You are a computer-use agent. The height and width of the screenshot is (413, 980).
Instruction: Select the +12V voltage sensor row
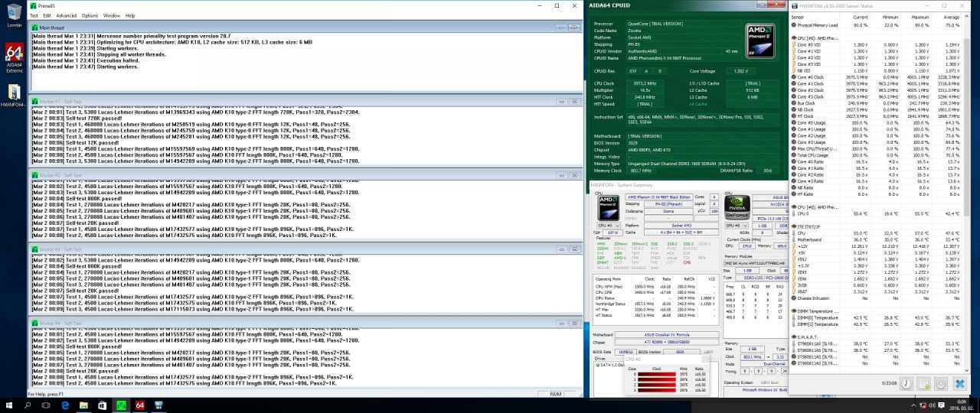pos(877,246)
